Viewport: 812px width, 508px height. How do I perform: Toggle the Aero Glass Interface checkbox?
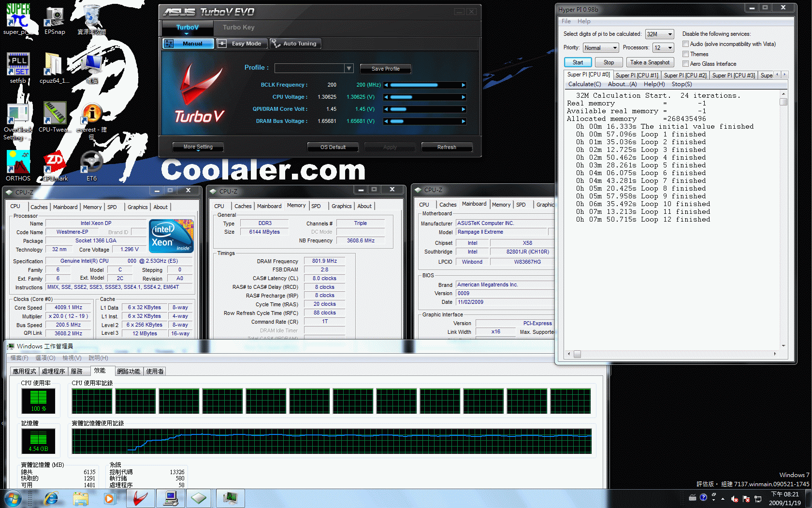tap(685, 64)
